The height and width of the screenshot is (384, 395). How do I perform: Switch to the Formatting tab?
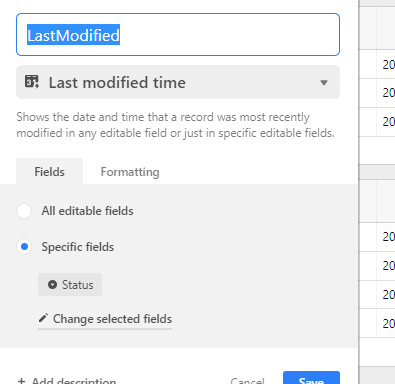pyautogui.click(x=130, y=172)
